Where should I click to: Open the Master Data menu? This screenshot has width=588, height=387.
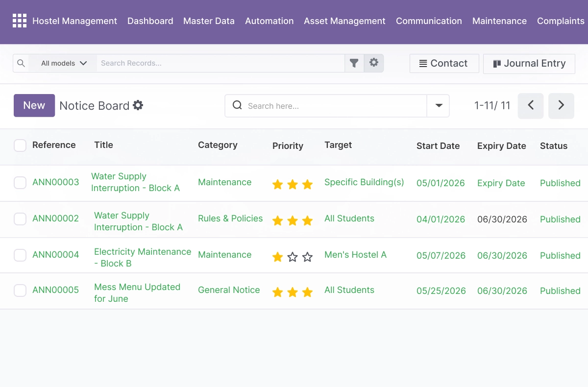tap(209, 21)
